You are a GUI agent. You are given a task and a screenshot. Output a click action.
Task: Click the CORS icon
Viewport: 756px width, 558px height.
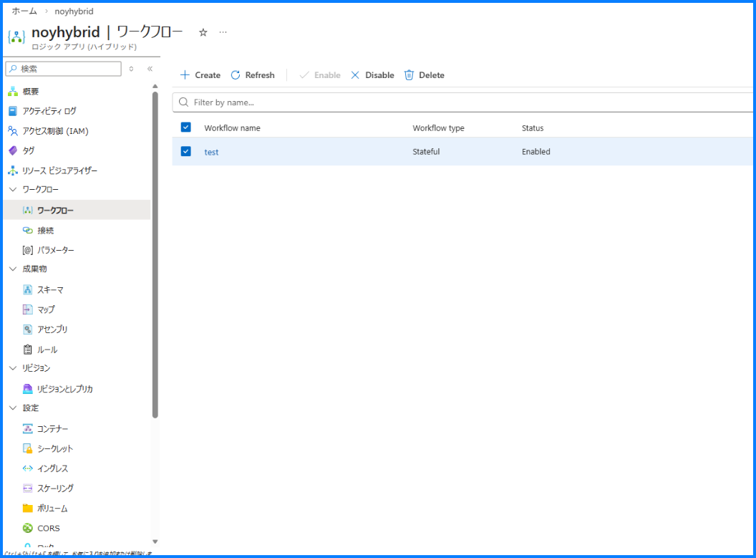(28, 528)
